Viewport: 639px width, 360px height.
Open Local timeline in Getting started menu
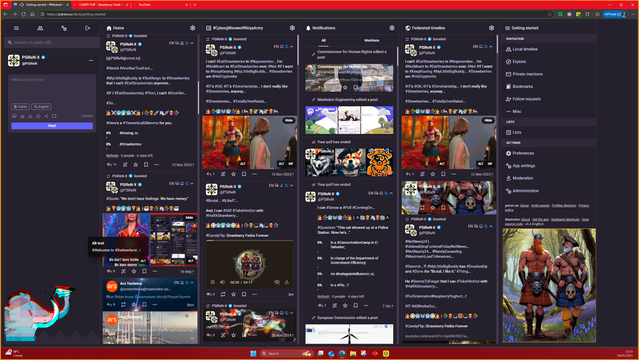pyautogui.click(x=522, y=49)
